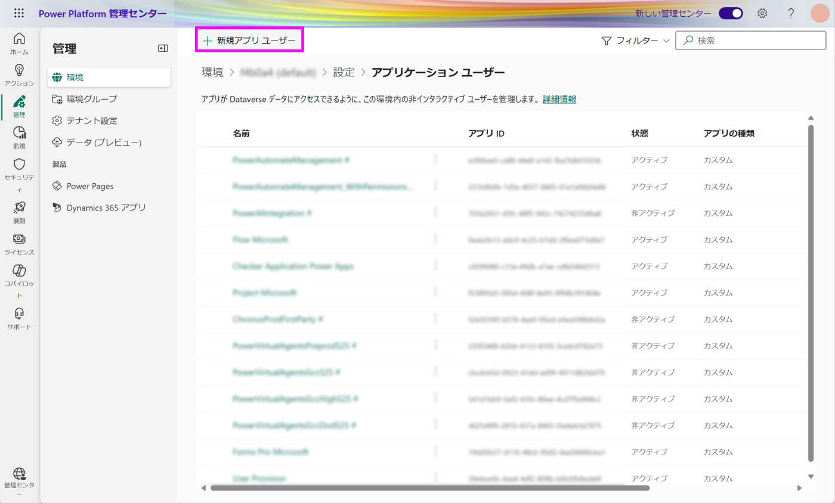
Task: Click 非アクティブ status in PowerVirtualAgentsGccS2S # row
Action: (652, 372)
